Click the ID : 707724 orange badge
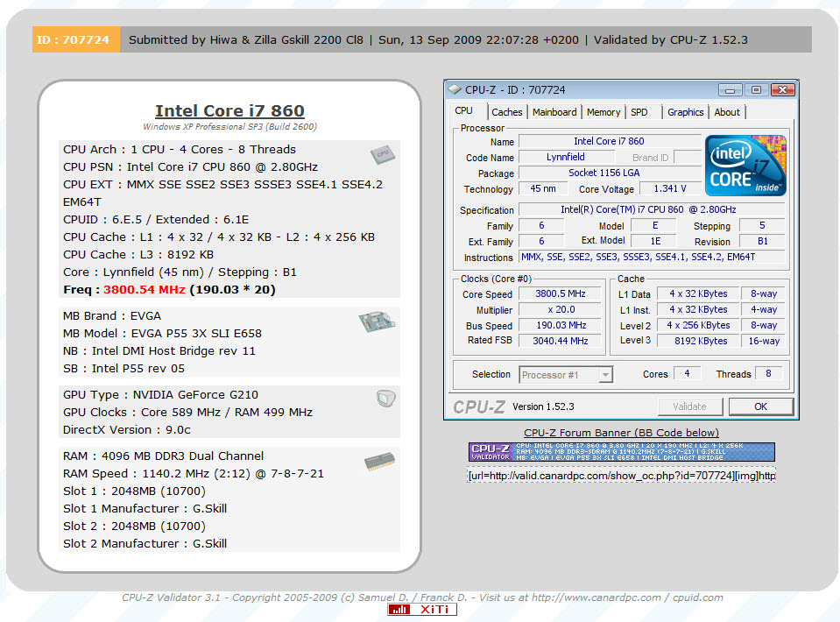This screenshot has height=622, width=840. tap(76, 39)
